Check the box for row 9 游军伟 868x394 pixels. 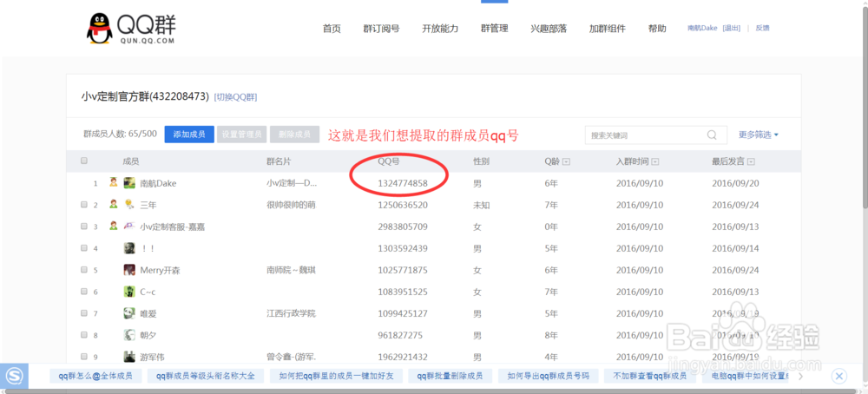tap(84, 357)
